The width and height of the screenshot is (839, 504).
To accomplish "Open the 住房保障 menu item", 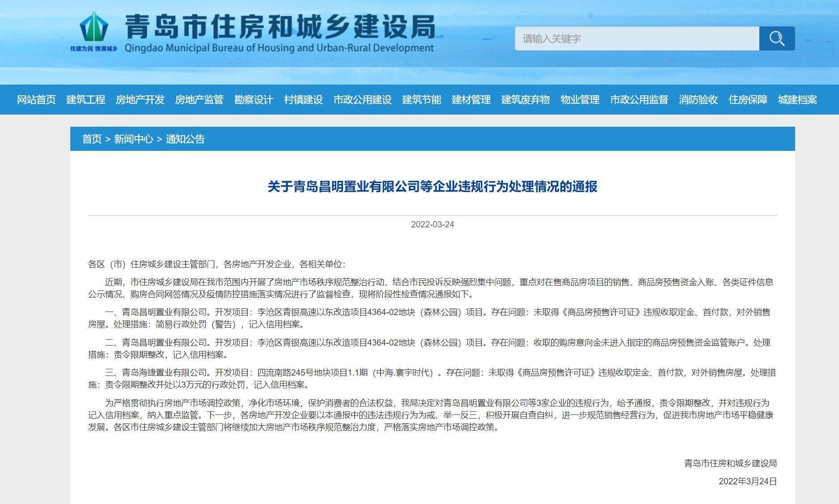I will [748, 100].
